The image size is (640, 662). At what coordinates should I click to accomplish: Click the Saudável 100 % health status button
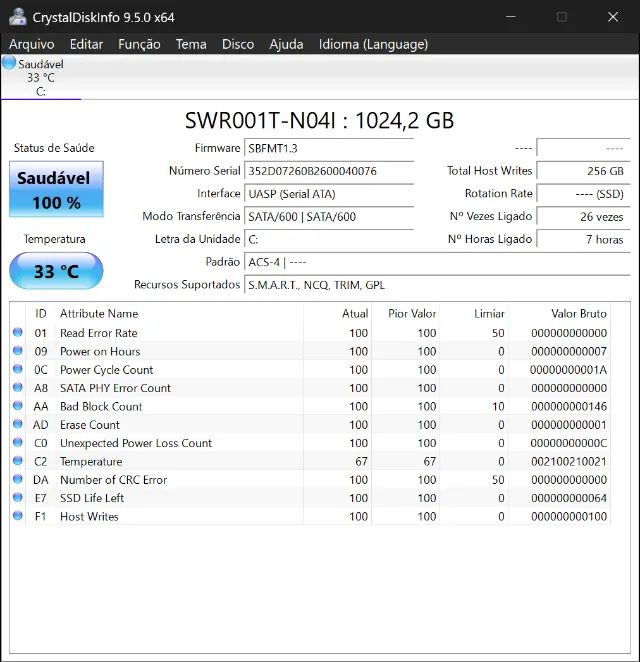coord(56,189)
